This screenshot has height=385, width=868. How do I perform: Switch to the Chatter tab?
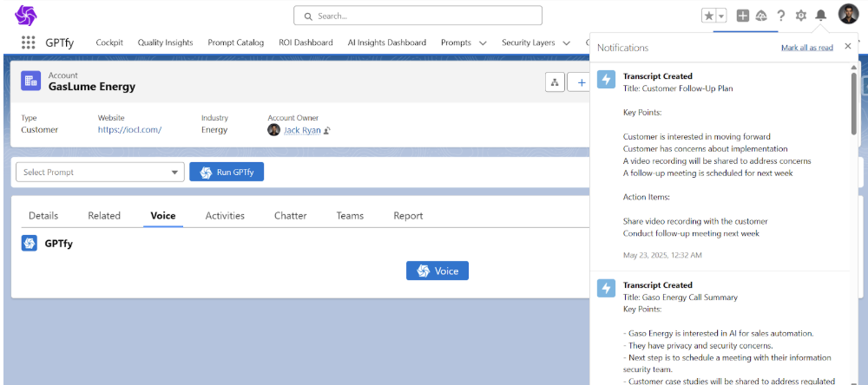291,216
